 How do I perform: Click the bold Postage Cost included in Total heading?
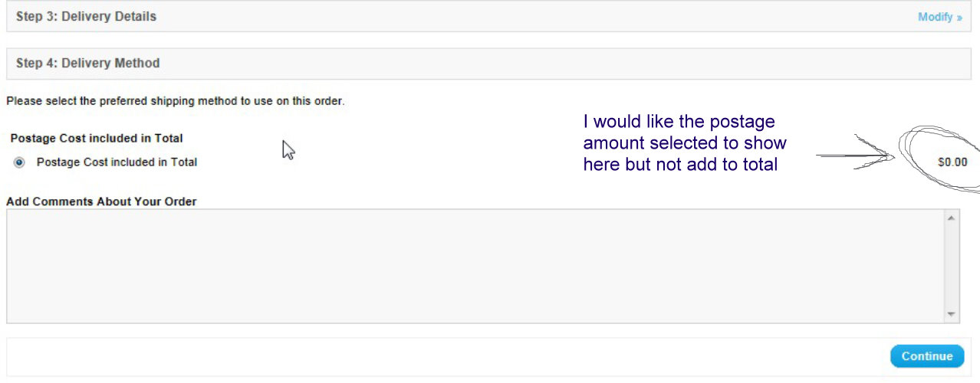pyautogui.click(x=97, y=139)
